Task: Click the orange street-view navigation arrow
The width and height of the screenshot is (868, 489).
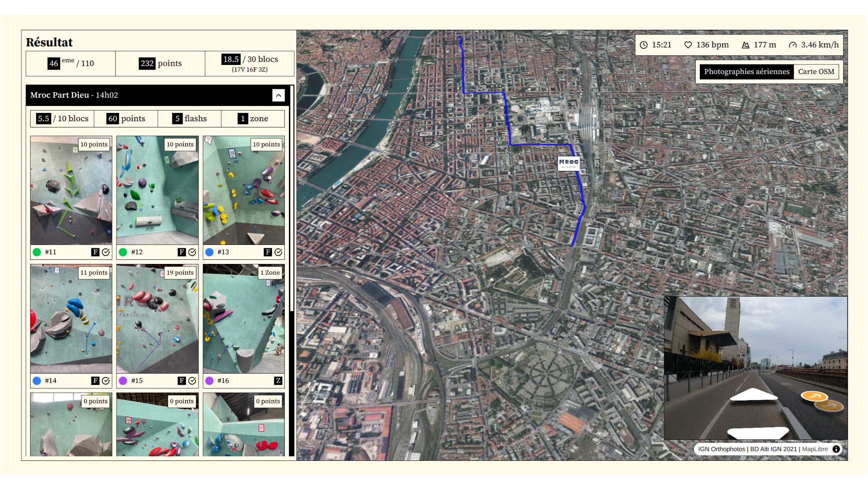Action: (814, 396)
